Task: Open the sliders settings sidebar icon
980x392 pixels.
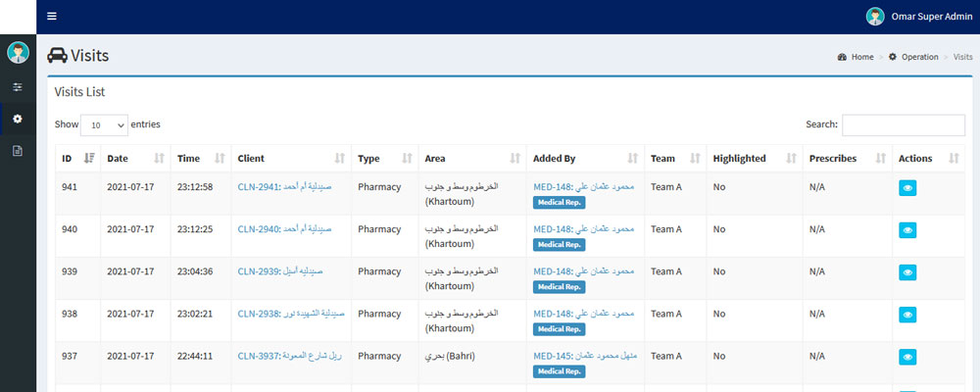Action: [x=18, y=87]
